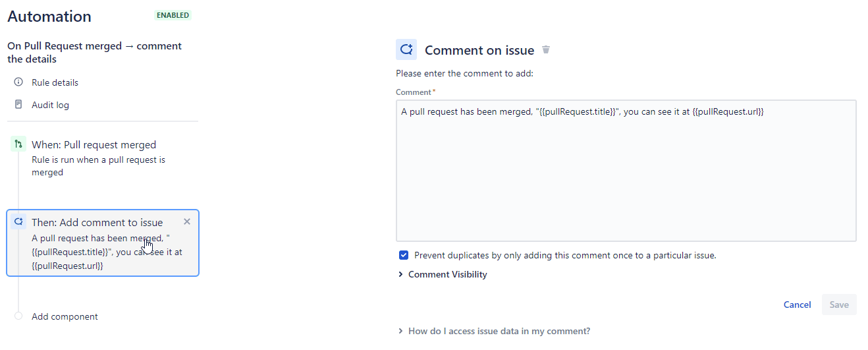Toggle the Prevent duplicates checkbox

(404, 255)
